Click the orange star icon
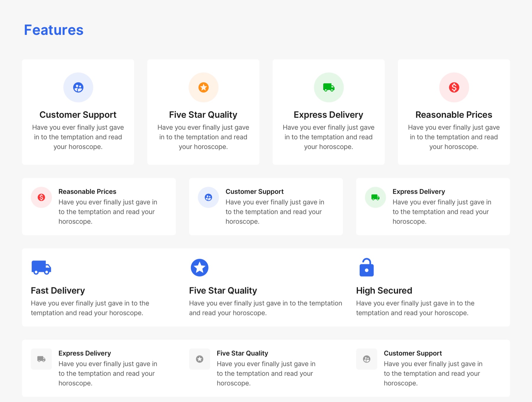This screenshot has width=532, height=402. pos(203,87)
